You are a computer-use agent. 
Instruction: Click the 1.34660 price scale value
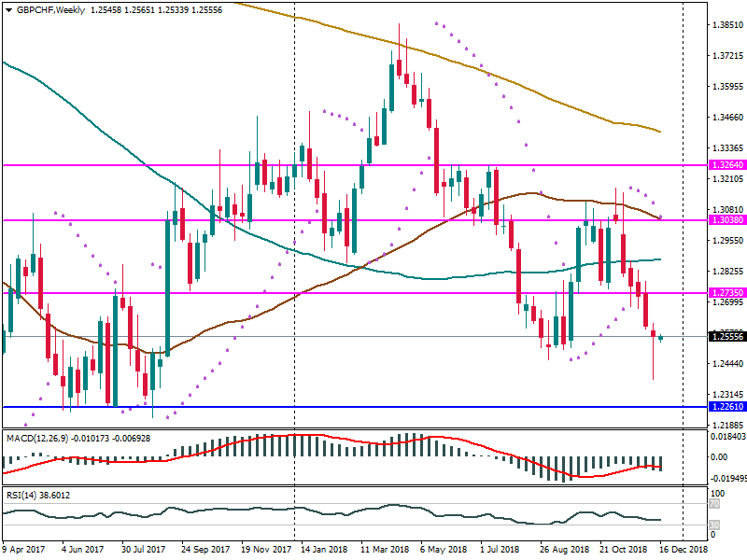pyautogui.click(x=725, y=118)
